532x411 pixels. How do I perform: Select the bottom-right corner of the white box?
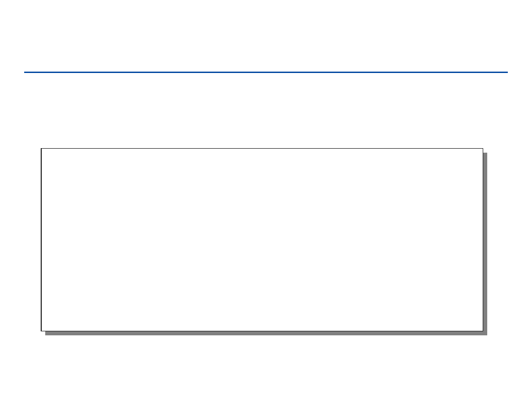click(483, 331)
